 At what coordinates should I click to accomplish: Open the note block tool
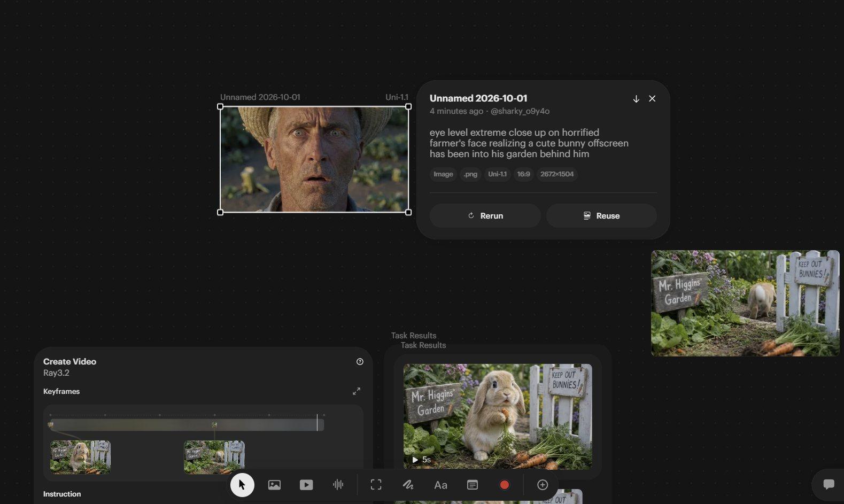point(473,485)
